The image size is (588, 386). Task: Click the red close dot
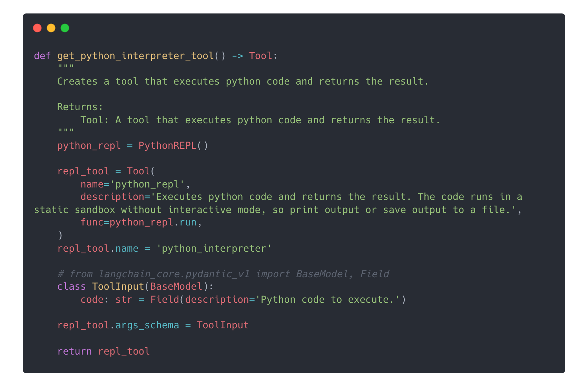(37, 28)
